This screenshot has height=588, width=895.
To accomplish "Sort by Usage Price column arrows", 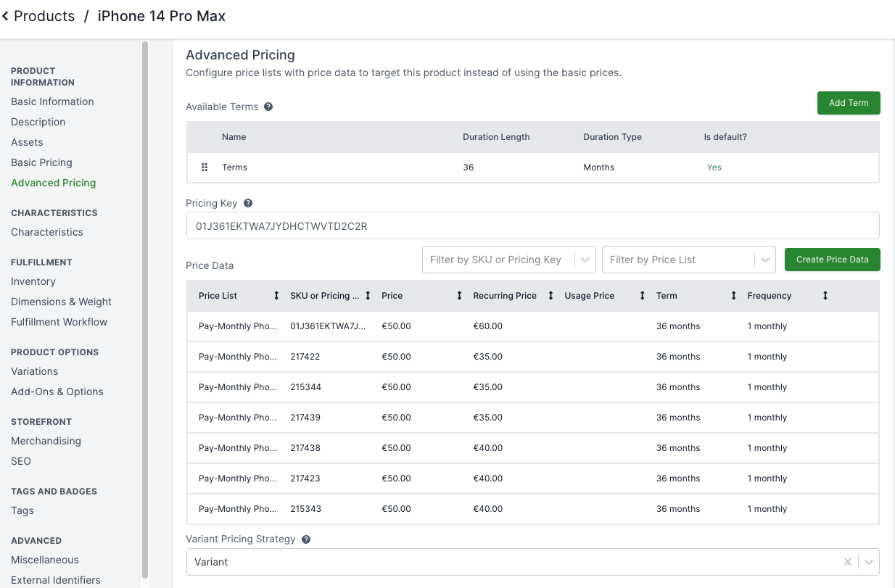I will point(642,296).
